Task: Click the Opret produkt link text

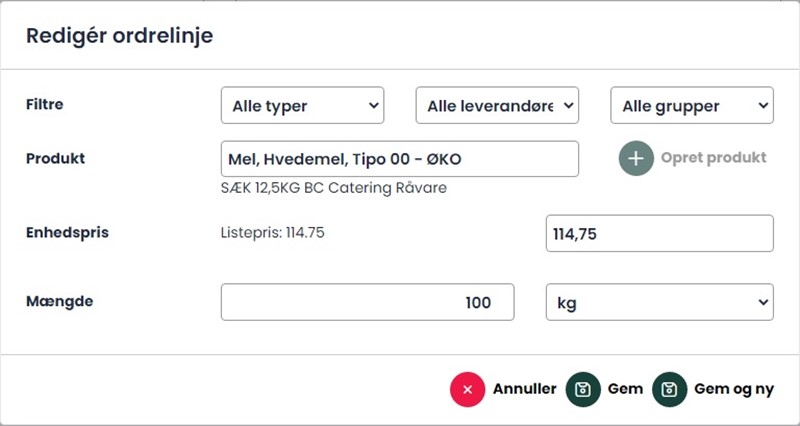Action: pyautogui.click(x=713, y=158)
